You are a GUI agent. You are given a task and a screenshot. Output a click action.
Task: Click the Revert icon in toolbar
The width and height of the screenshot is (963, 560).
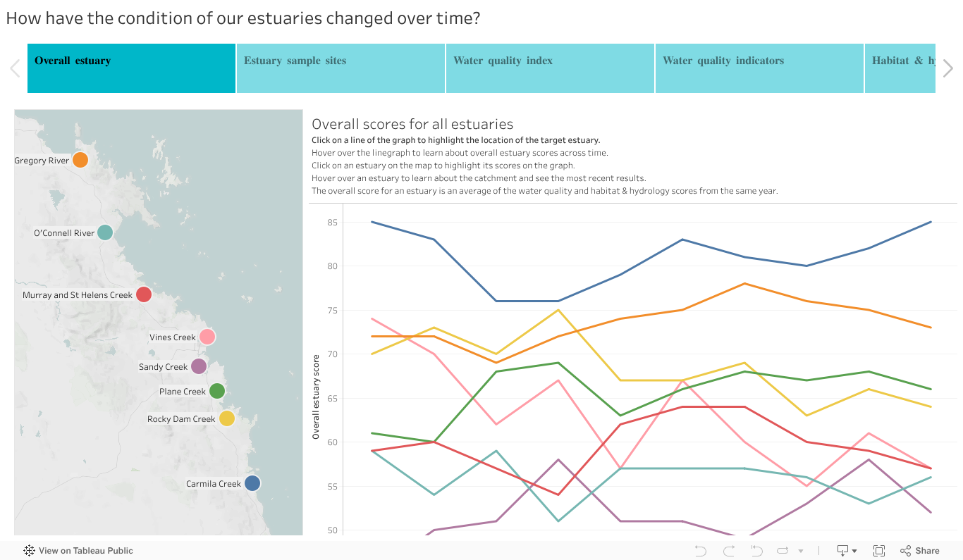point(756,551)
